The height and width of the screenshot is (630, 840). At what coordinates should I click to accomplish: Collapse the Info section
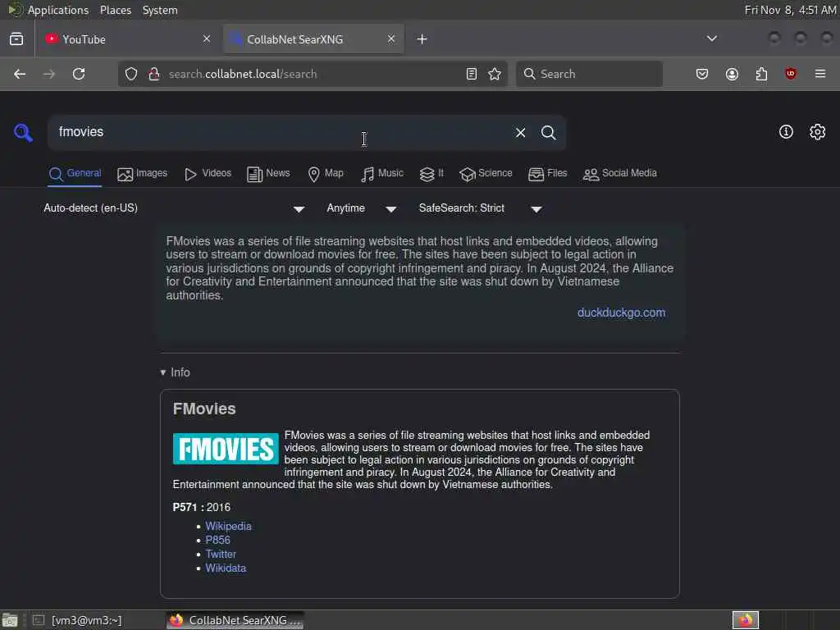click(176, 372)
